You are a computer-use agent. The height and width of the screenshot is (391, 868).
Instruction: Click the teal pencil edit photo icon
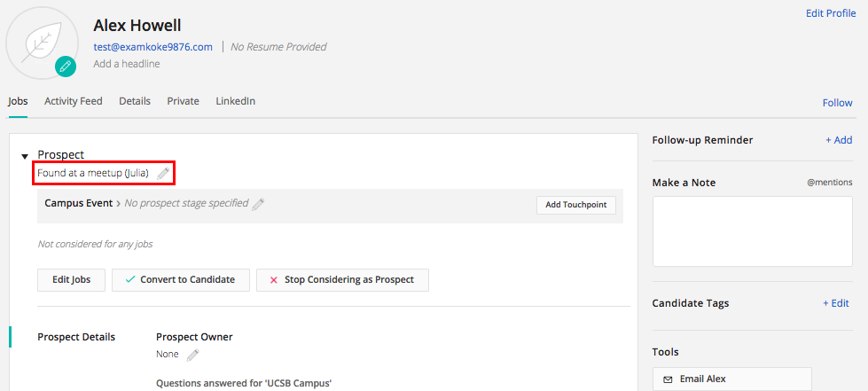(x=66, y=66)
